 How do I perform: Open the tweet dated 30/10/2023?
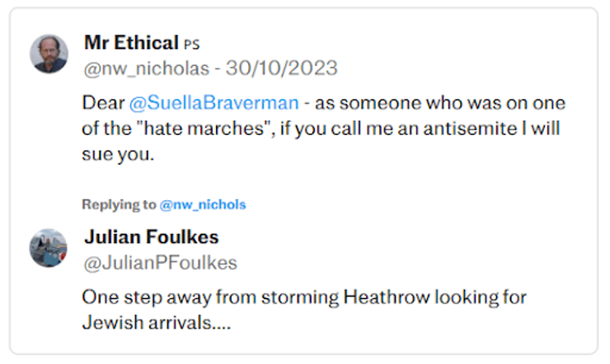[x=280, y=68]
